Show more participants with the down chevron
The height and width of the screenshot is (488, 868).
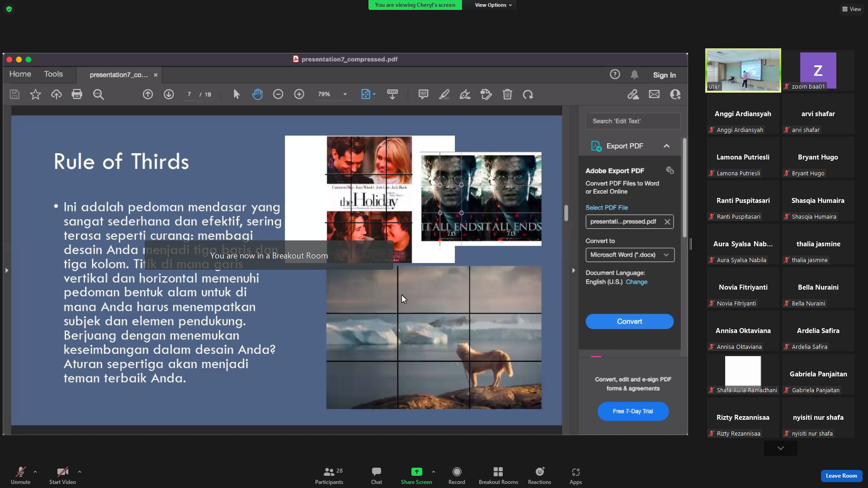(781, 448)
